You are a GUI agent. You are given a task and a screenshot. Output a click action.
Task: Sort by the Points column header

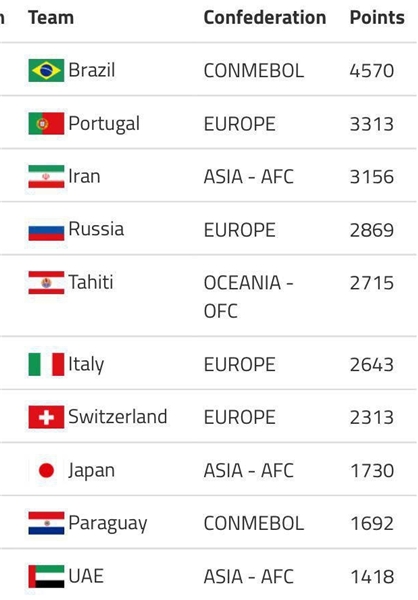(x=377, y=18)
